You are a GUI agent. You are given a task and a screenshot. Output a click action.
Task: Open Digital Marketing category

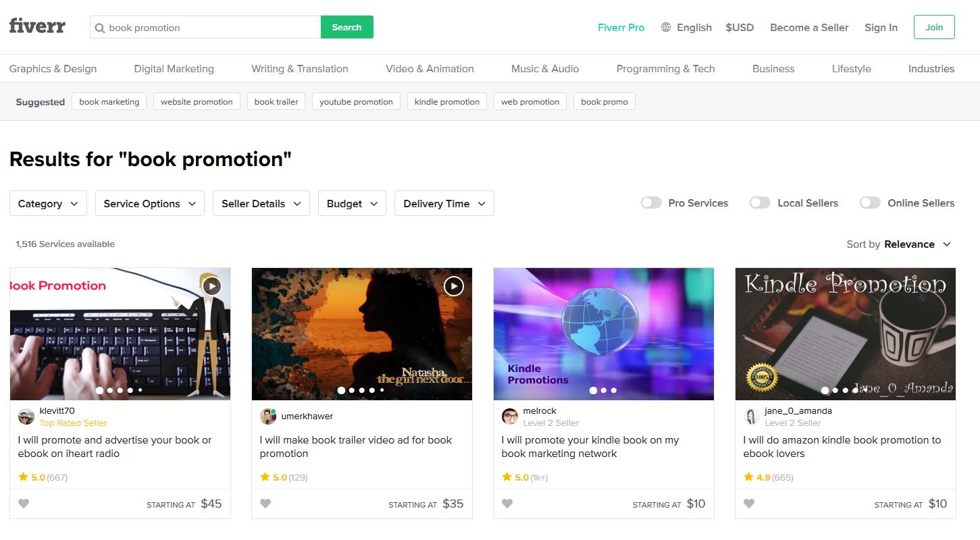tap(174, 69)
